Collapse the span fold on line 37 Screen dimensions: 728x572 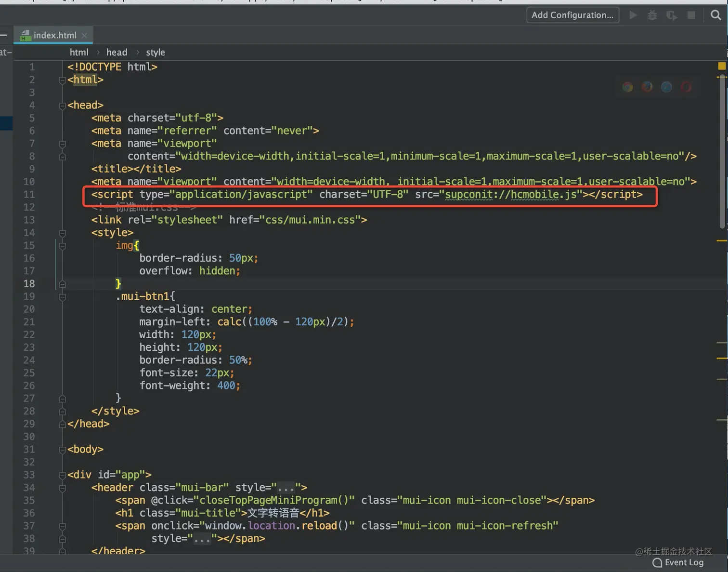(62, 526)
